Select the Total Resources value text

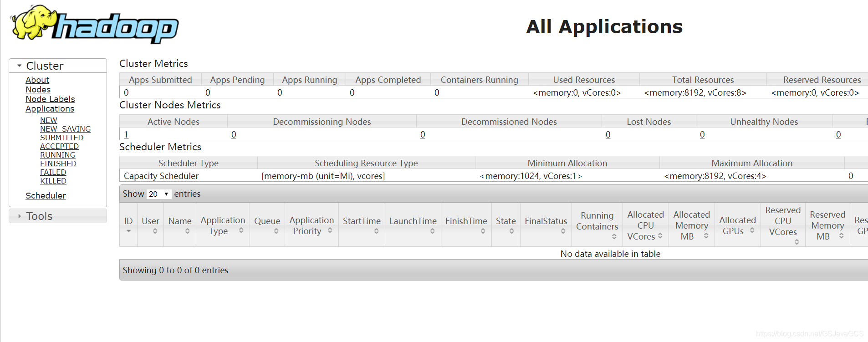pyautogui.click(x=695, y=92)
